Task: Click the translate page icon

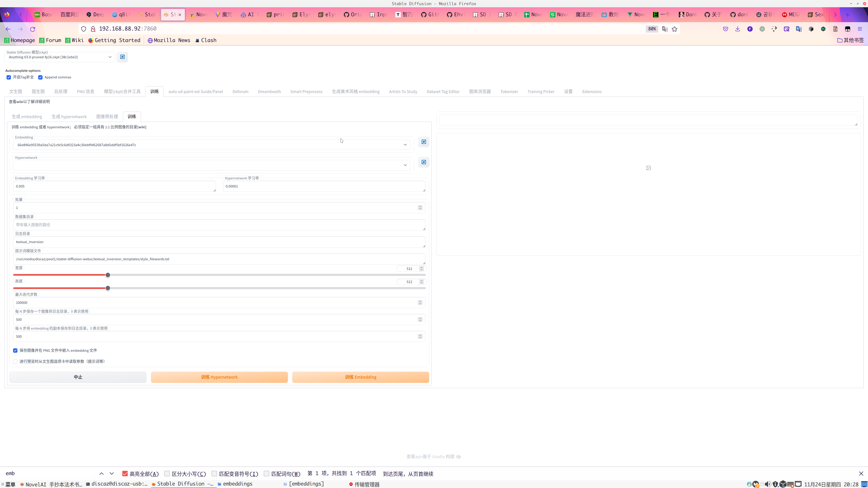Action: 664,29
